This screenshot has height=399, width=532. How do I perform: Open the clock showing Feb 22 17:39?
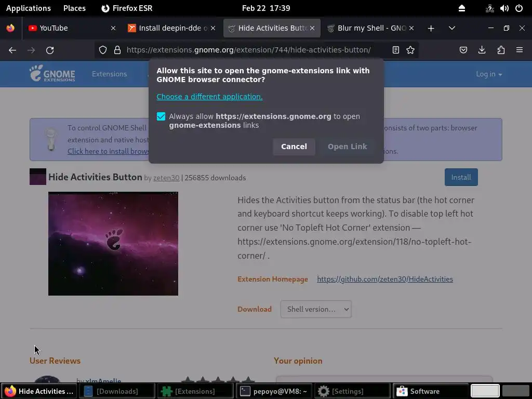266,8
